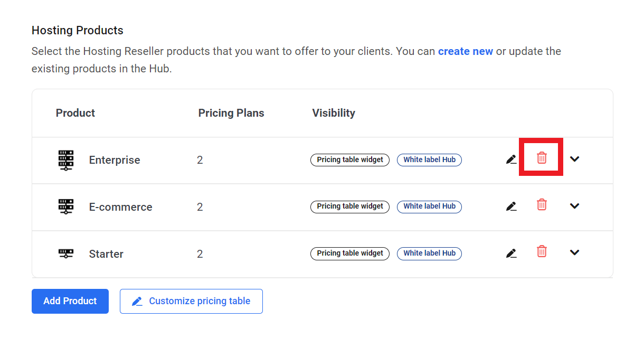This screenshot has width=644, height=338.
Task: Delete the E-commerce product
Action: 542,204
